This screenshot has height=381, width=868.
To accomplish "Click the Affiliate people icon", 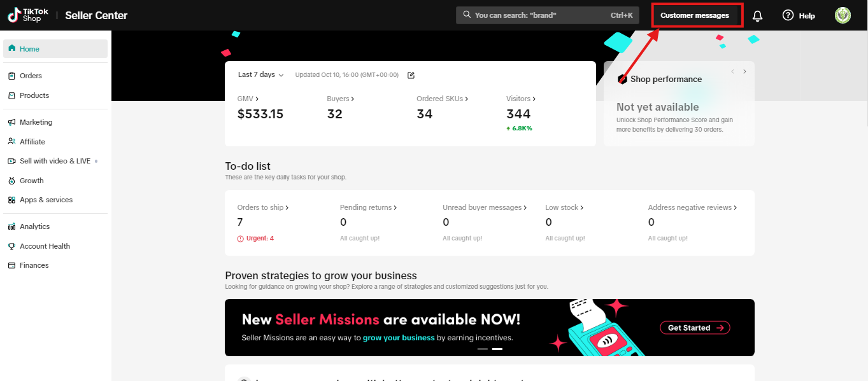I will (11, 141).
